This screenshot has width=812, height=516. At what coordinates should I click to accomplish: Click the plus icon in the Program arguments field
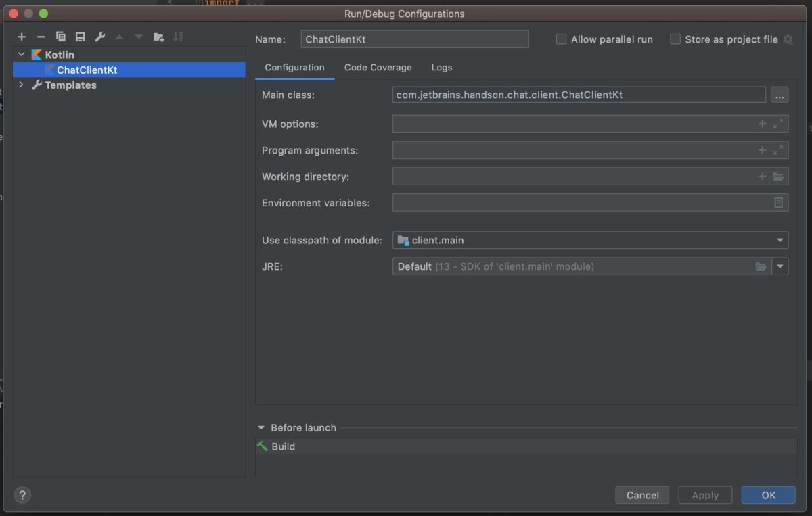click(763, 150)
